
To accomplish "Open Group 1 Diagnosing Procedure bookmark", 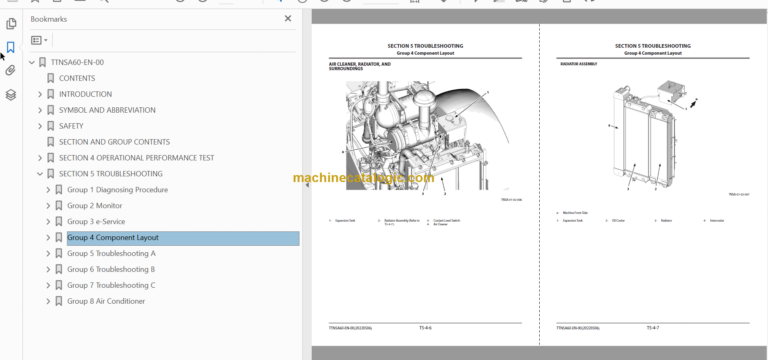I will (x=118, y=190).
